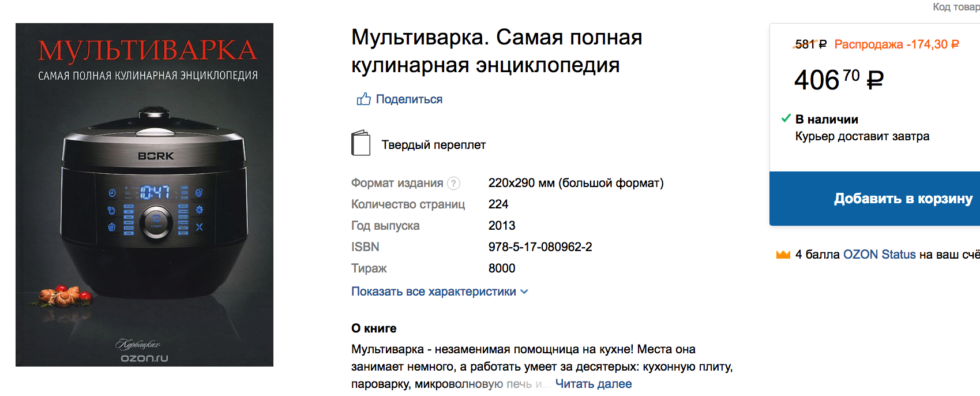This screenshot has height=396, width=980.
Task: Click the "Поделиться" share link
Action: 409,99
